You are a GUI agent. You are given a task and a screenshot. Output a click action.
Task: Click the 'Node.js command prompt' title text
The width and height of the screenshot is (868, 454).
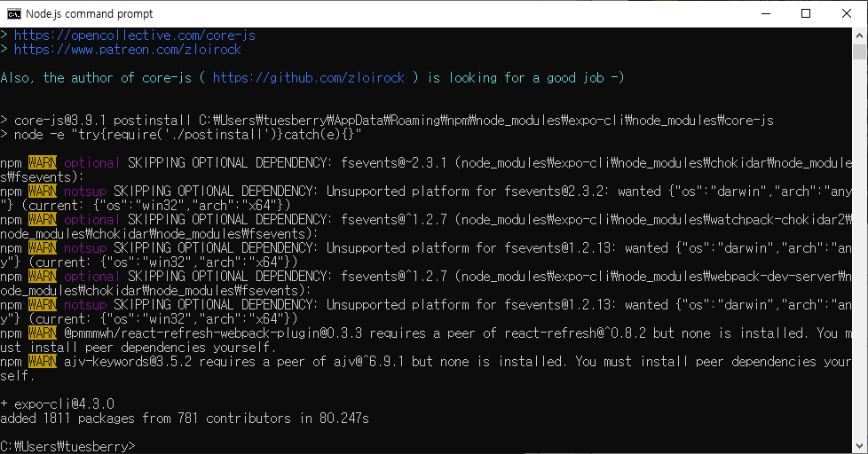(89, 14)
